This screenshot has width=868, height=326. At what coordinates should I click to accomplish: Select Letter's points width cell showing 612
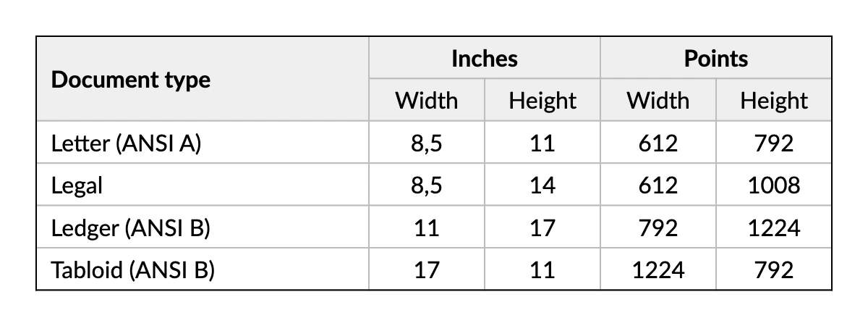click(x=658, y=143)
